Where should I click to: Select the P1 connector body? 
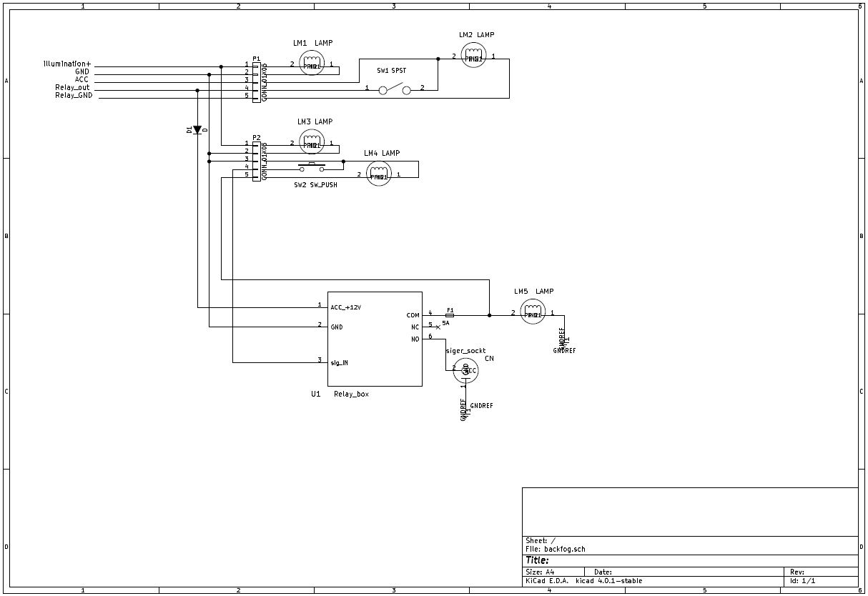[257, 81]
